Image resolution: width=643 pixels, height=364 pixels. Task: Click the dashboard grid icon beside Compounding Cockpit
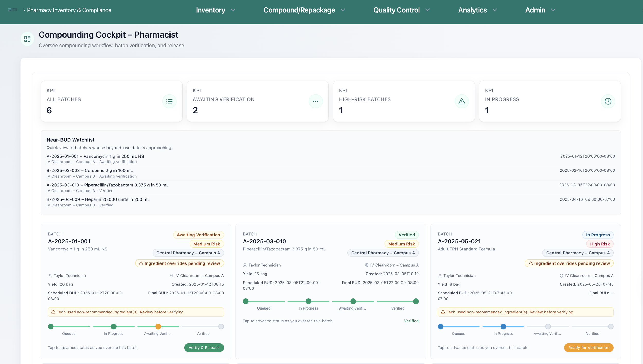pos(27,39)
